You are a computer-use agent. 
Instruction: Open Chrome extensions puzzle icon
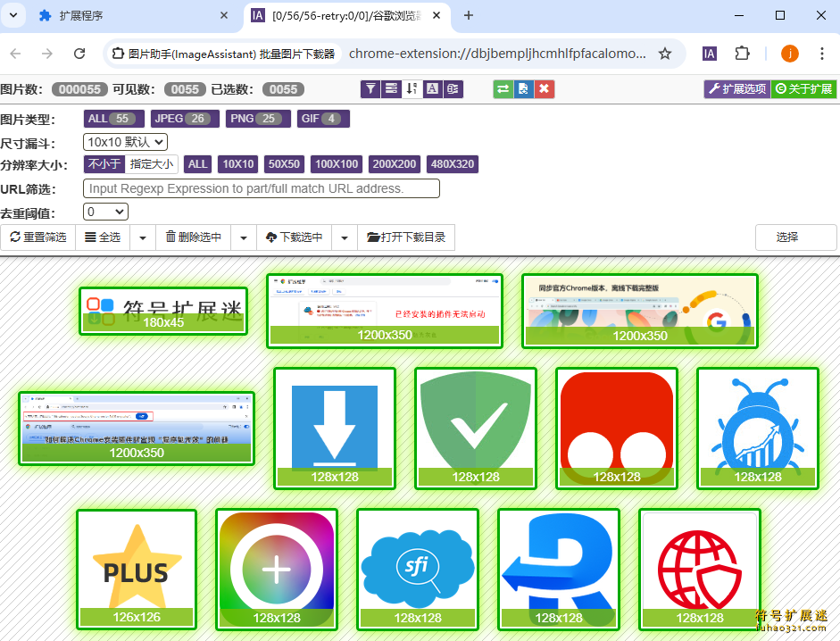click(x=742, y=54)
